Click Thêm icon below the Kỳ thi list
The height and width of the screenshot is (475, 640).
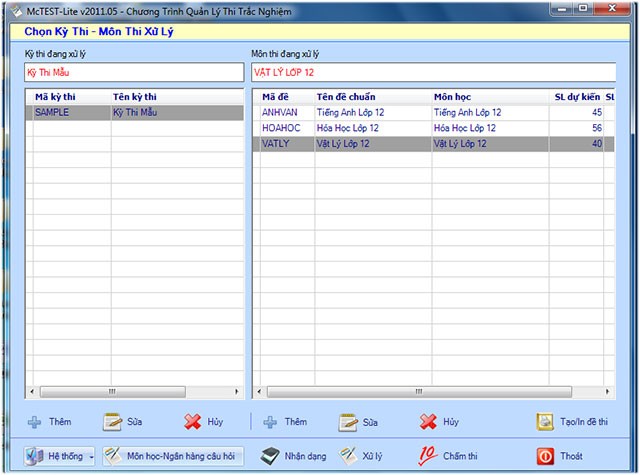(35, 422)
